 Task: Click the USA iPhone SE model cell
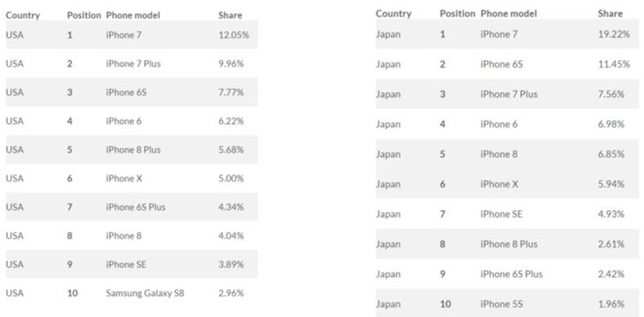[x=126, y=265]
